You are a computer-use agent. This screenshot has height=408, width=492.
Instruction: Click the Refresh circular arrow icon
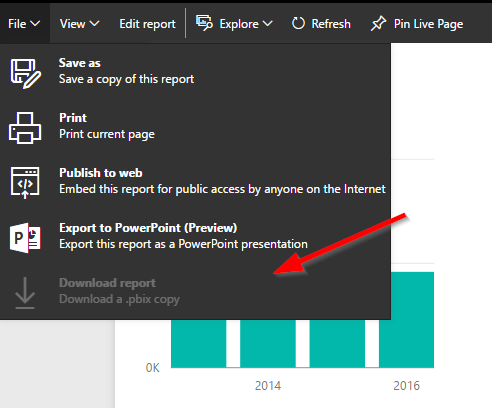298,23
